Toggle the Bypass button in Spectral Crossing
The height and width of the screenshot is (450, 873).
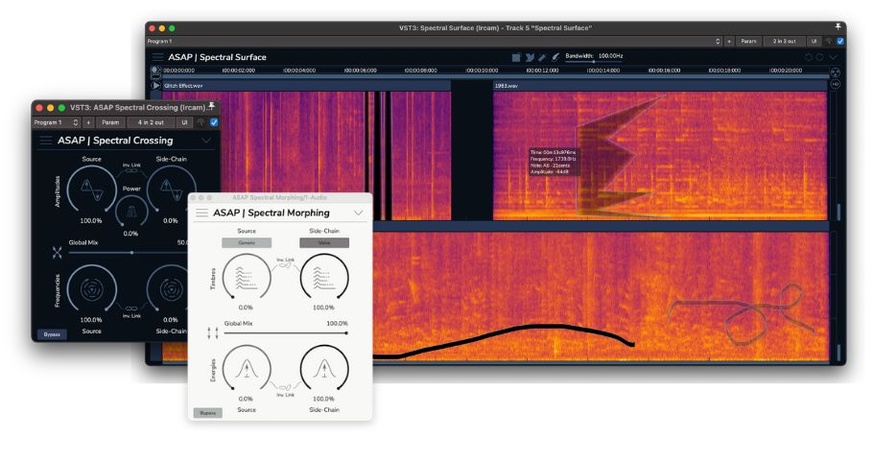click(52, 334)
